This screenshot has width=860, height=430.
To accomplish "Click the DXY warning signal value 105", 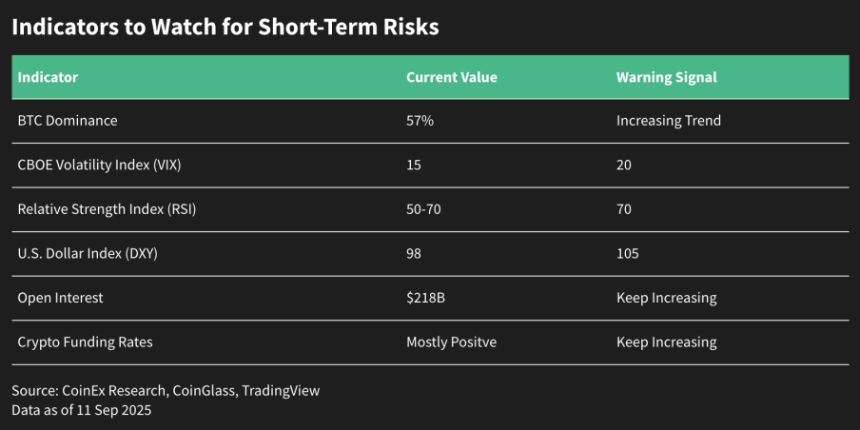I will pyautogui.click(x=627, y=253).
